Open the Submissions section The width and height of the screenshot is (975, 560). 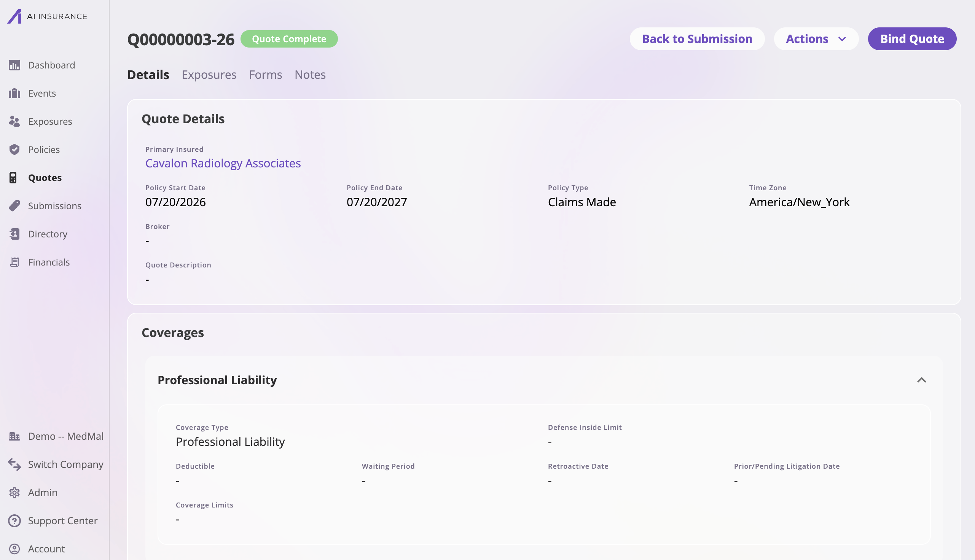[x=55, y=205]
